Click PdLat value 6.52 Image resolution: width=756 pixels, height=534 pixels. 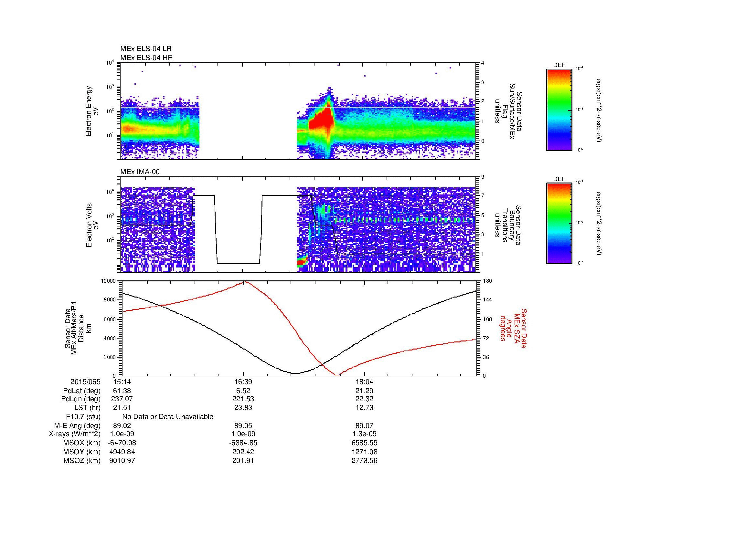click(243, 391)
